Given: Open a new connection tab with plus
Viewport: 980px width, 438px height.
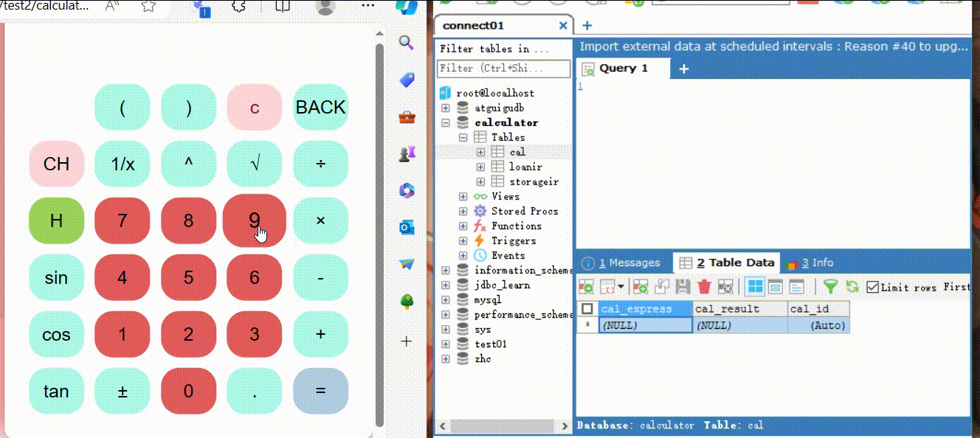Looking at the screenshot, I should tap(587, 25).
